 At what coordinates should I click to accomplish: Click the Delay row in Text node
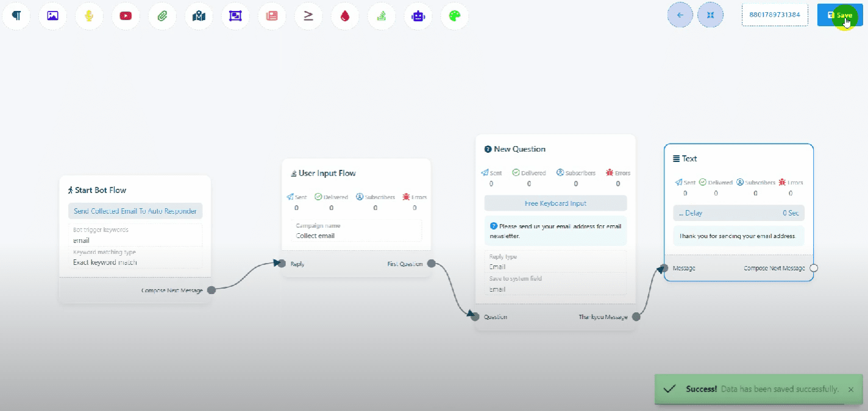point(738,213)
